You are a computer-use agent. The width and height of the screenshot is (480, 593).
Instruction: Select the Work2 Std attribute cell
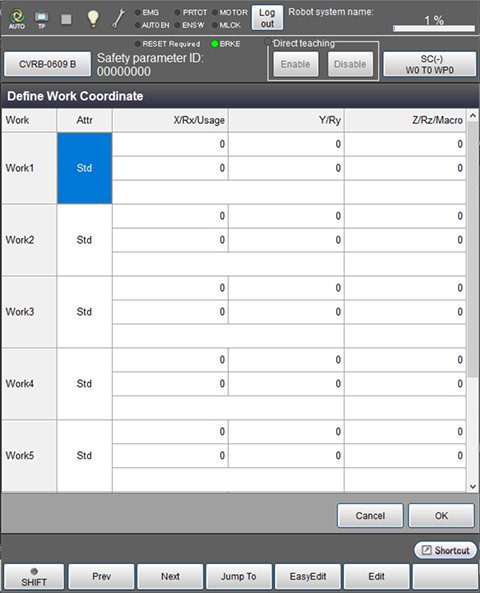click(x=84, y=240)
